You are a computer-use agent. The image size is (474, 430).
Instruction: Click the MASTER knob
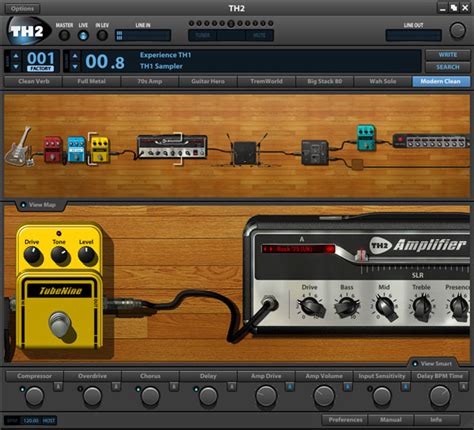64,35
